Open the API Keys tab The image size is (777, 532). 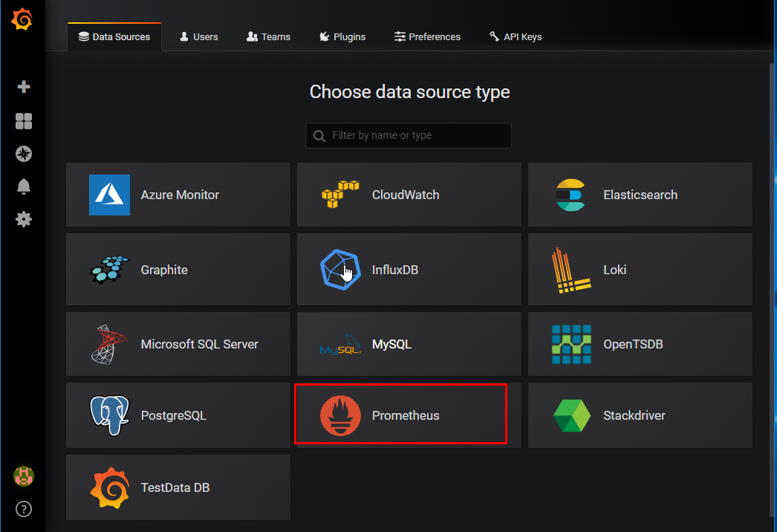coord(516,36)
